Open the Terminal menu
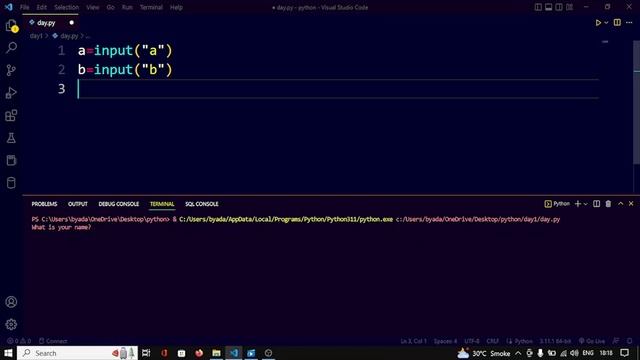This screenshot has height=360, width=640. click(x=151, y=7)
